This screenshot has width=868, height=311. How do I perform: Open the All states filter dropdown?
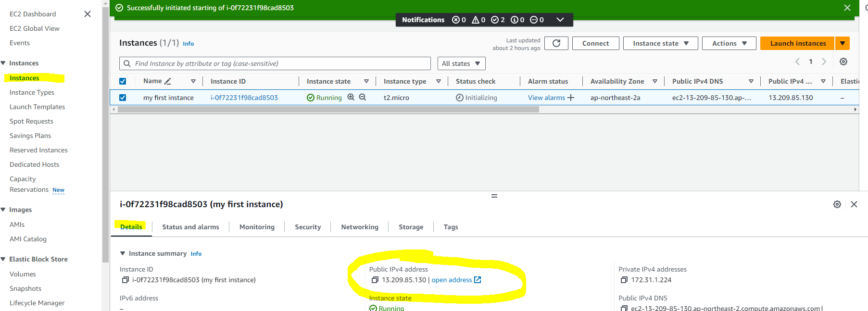click(x=461, y=63)
